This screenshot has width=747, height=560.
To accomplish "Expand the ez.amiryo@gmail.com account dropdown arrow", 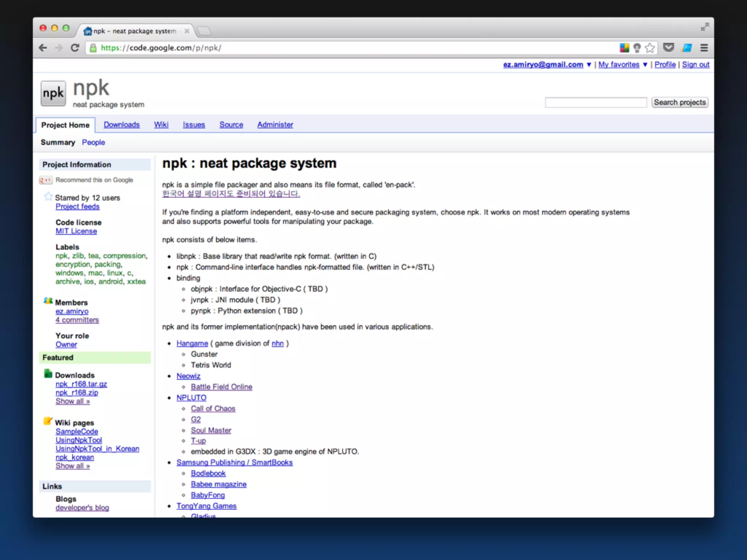I will coord(589,65).
